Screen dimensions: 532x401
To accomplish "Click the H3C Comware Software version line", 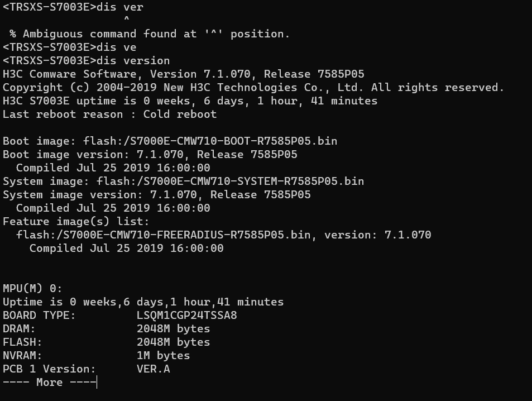I will point(183,74).
